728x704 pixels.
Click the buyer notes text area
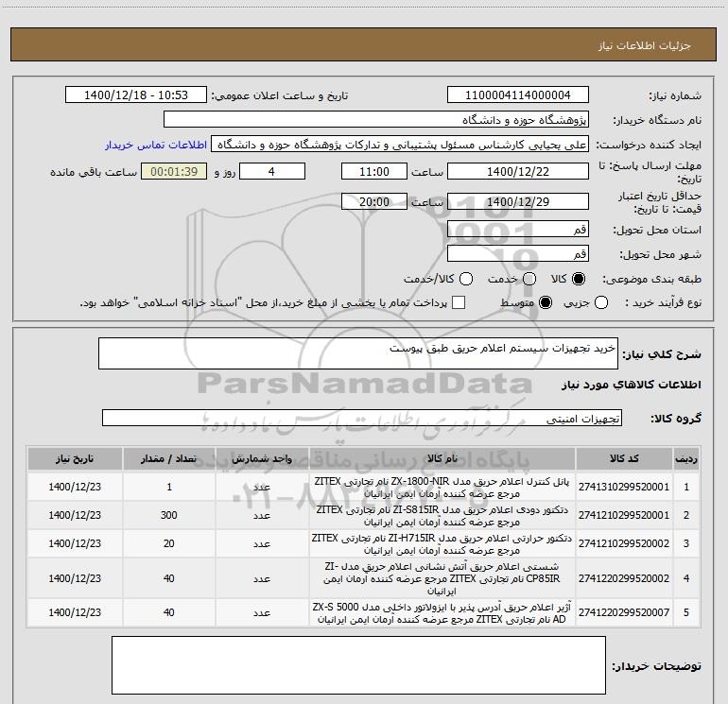[x=358, y=665]
